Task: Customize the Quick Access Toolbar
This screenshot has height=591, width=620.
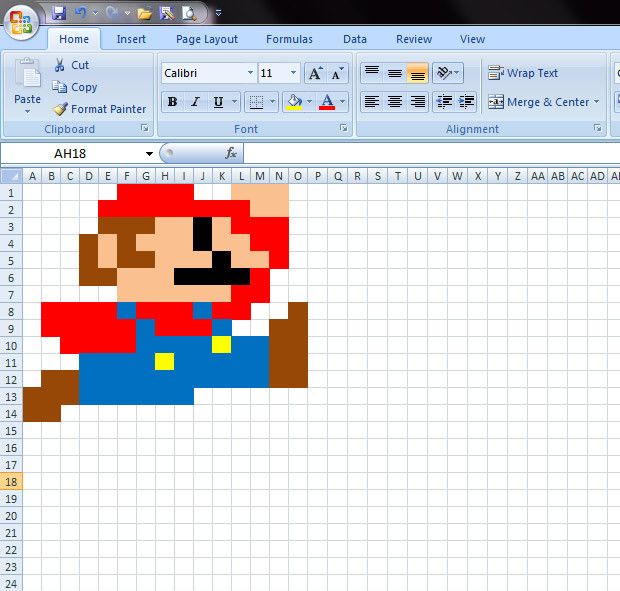Action: tap(218, 13)
